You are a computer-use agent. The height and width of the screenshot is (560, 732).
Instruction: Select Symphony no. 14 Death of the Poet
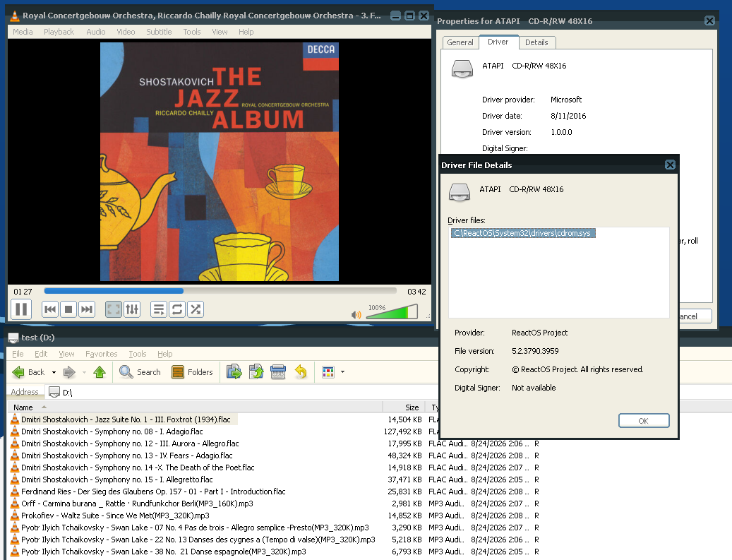[138, 468]
